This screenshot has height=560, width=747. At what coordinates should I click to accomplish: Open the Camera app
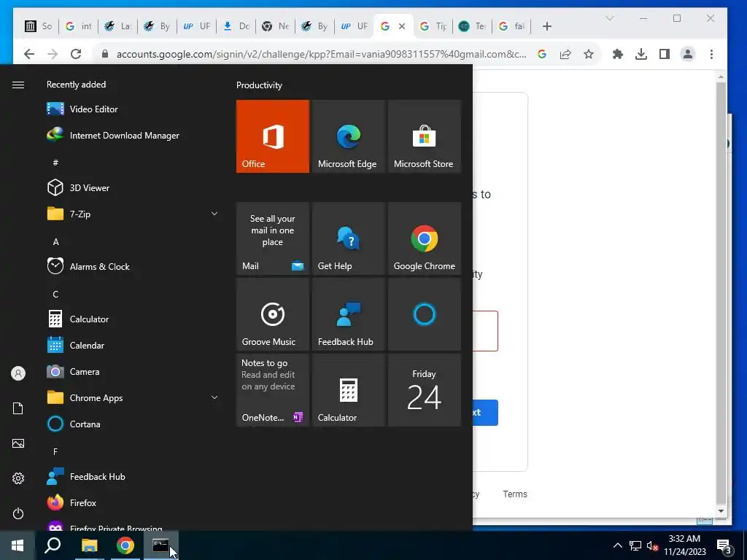pyautogui.click(x=133, y=371)
